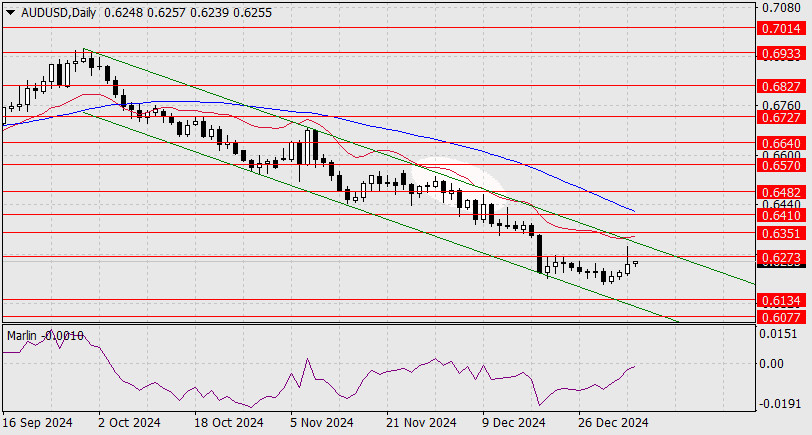Click the 0.6827 price level label

click(781, 86)
